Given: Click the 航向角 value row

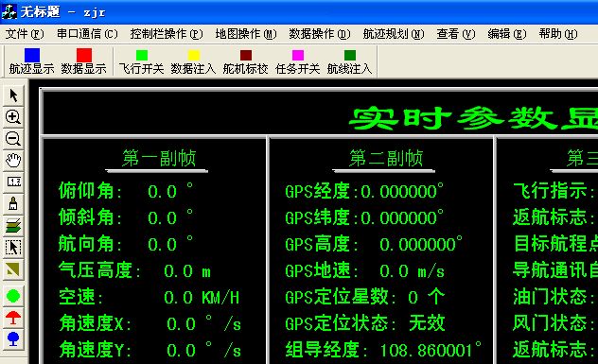Looking at the screenshot, I should point(126,244).
